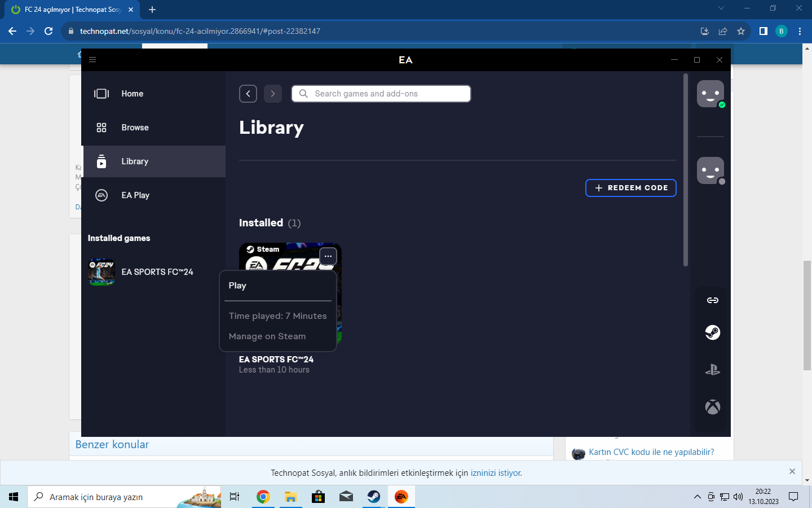Click the Chrome address bar URL
This screenshot has width=812, height=508.
pyautogui.click(x=200, y=31)
